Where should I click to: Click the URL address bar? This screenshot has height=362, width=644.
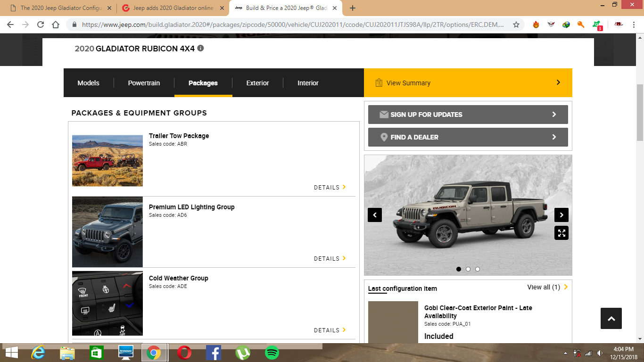pos(292,25)
